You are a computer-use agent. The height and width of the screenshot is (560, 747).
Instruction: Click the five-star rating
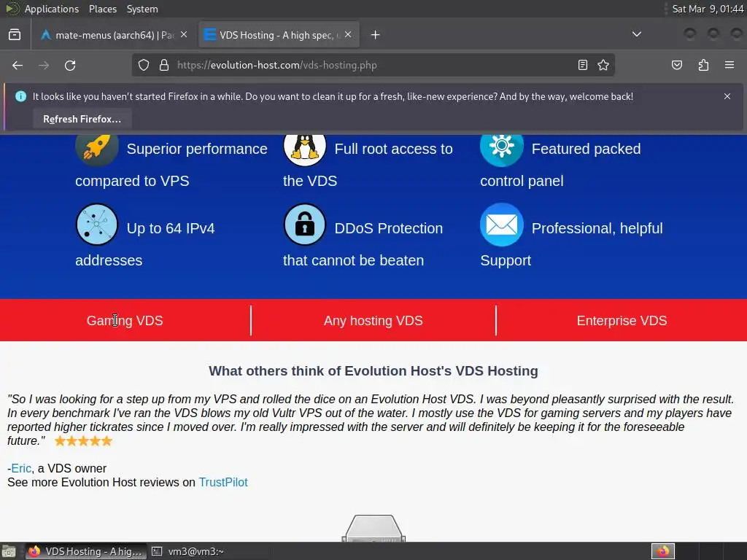pyautogui.click(x=83, y=441)
